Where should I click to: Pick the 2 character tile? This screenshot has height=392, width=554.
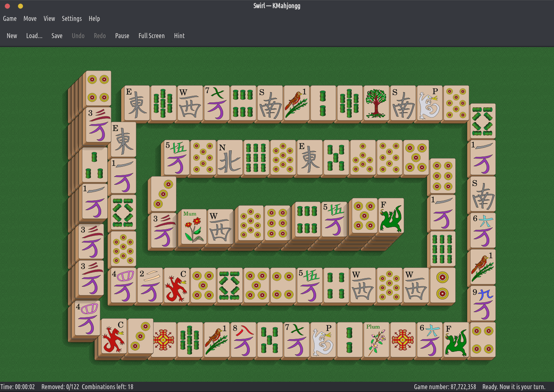[150, 286]
